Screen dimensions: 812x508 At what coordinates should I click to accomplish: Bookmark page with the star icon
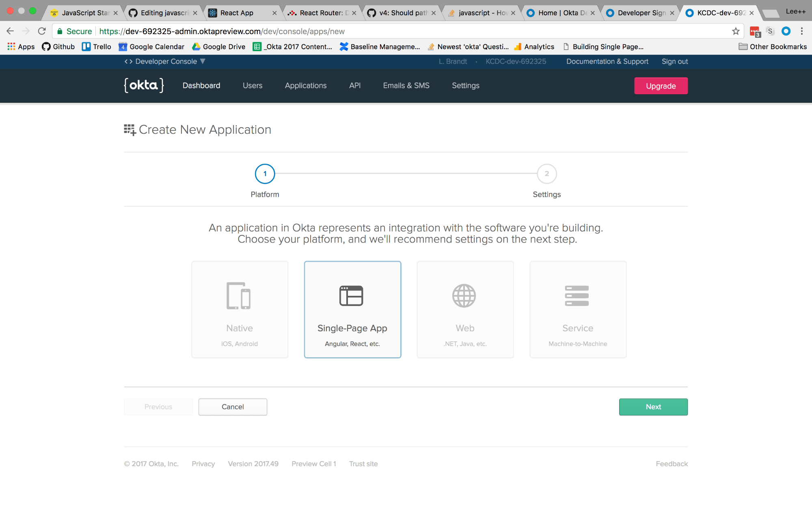(736, 31)
